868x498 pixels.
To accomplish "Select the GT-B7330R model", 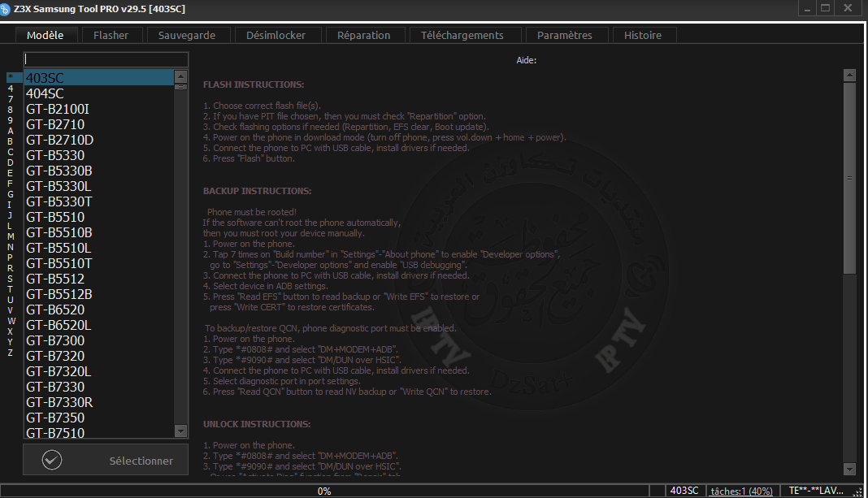I will click(x=98, y=403).
